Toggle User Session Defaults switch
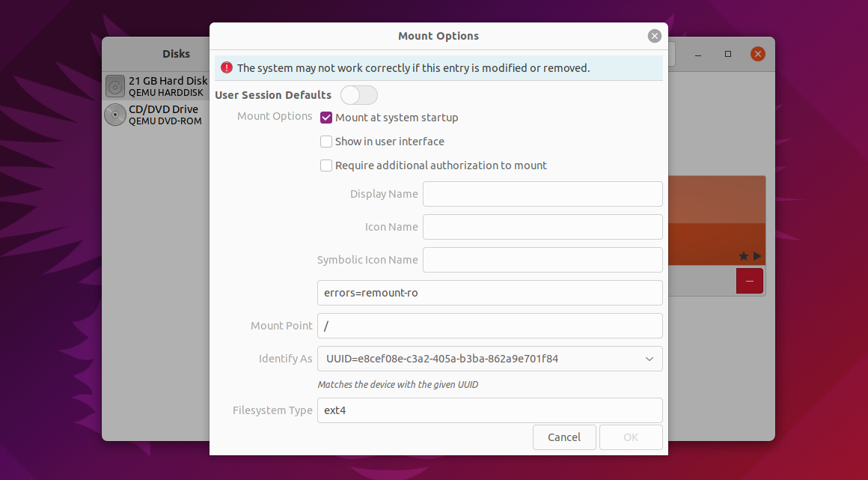 pyautogui.click(x=358, y=95)
